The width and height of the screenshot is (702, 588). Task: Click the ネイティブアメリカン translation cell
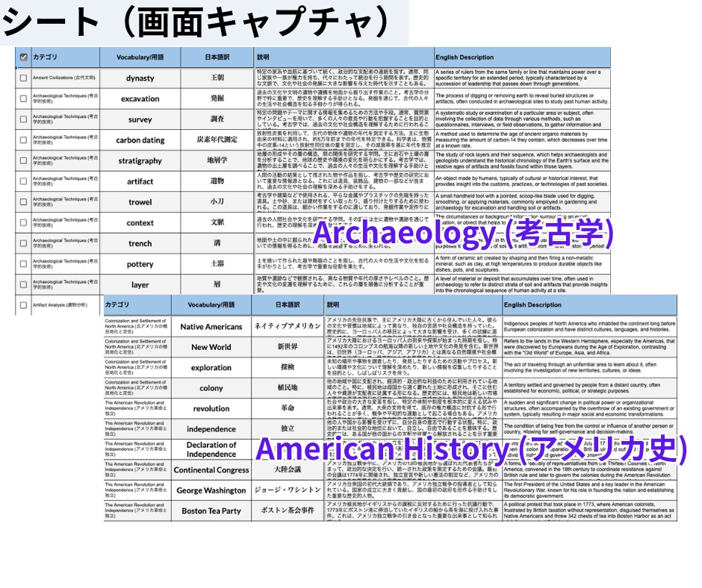[288, 327]
